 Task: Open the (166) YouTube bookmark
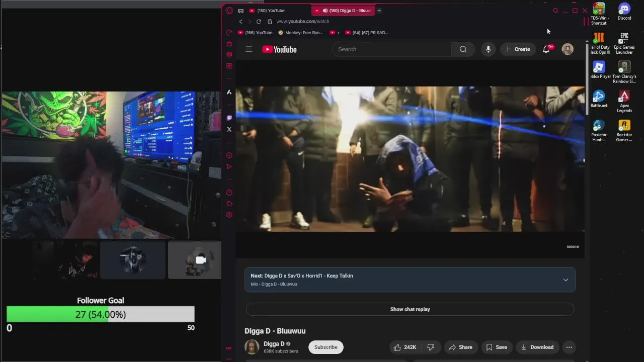(255, 33)
